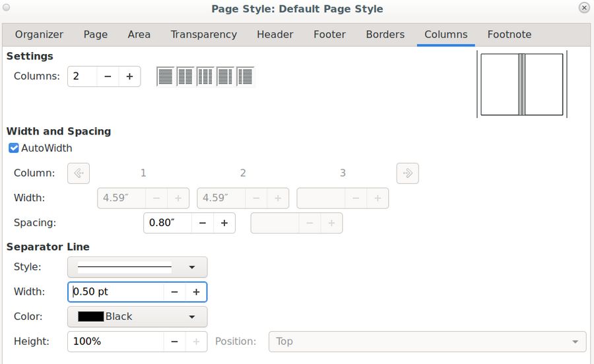Image resolution: width=594 pixels, height=364 pixels.
Task: Open the Footnote tab
Action: point(509,35)
